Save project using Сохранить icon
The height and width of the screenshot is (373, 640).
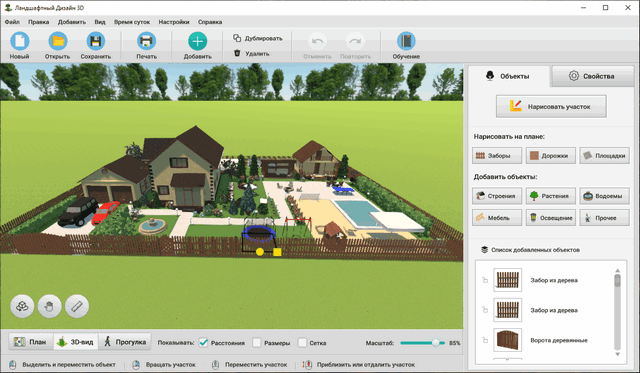pyautogui.click(x=96, y=41)
